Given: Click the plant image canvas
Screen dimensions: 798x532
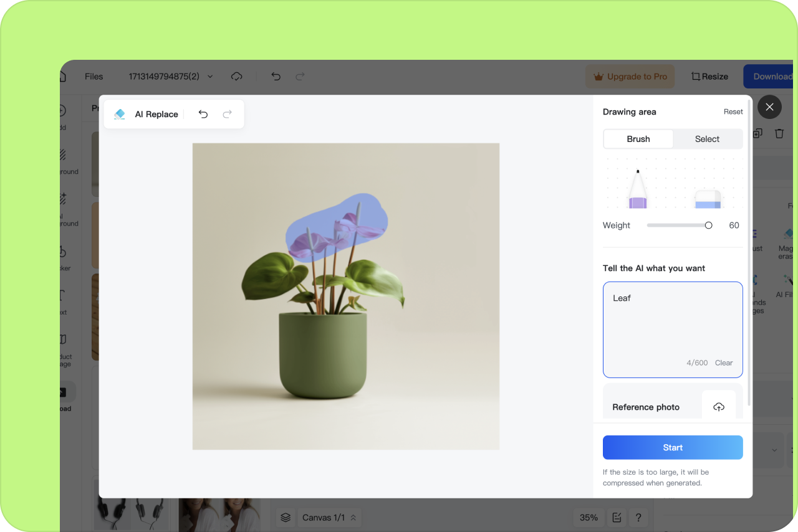Looking at the screenshot, I should tap(346, 297).
